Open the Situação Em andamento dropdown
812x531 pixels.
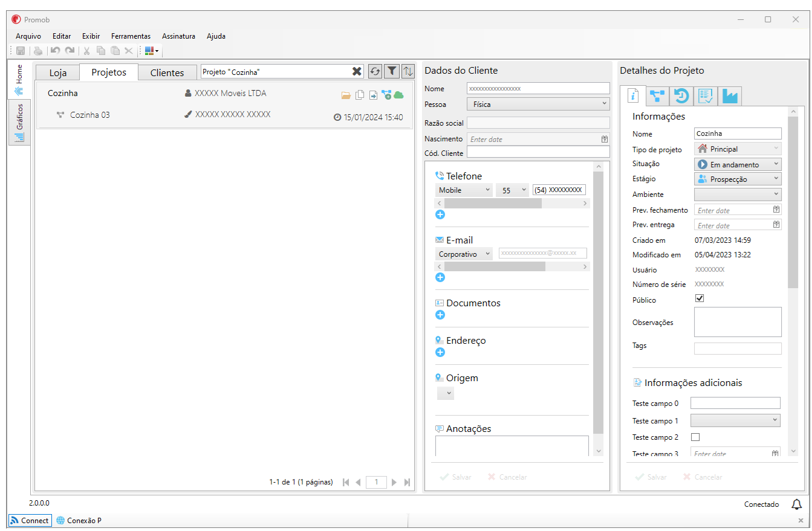click(x=738, y=164)
